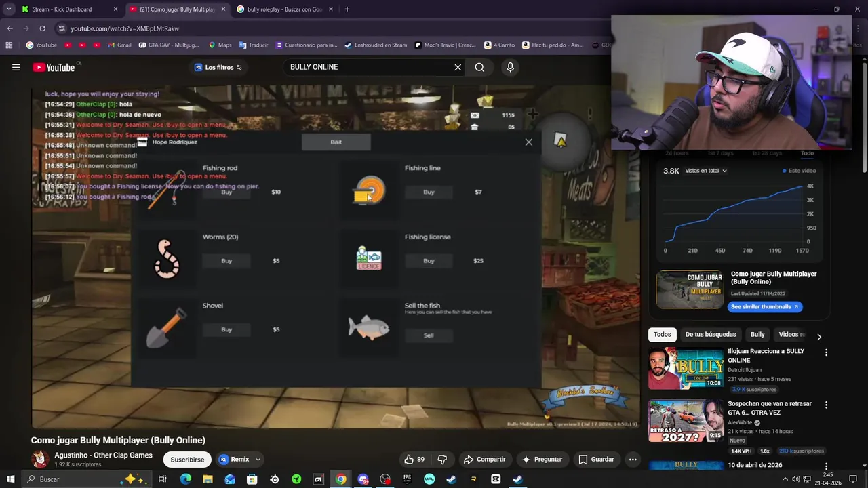
Task: Expand the dropdown arrow beside Remix
Action: tap(258, 460)
